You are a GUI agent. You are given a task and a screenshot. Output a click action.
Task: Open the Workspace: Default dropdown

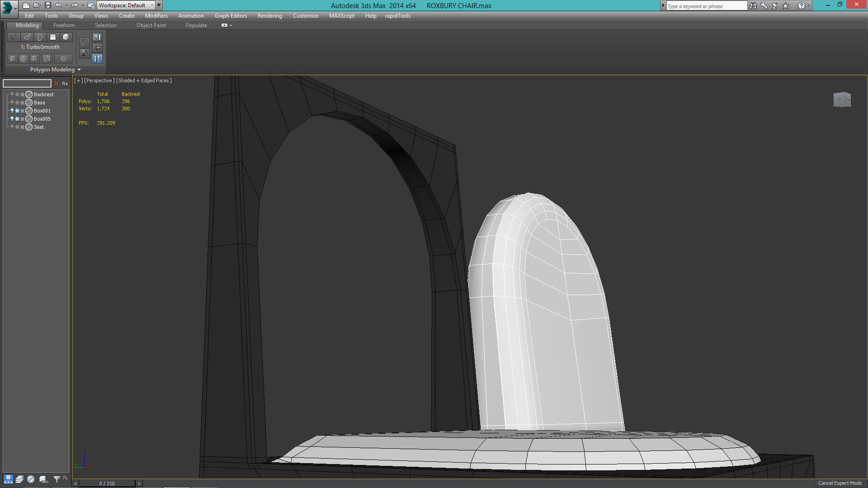[126, 5]
